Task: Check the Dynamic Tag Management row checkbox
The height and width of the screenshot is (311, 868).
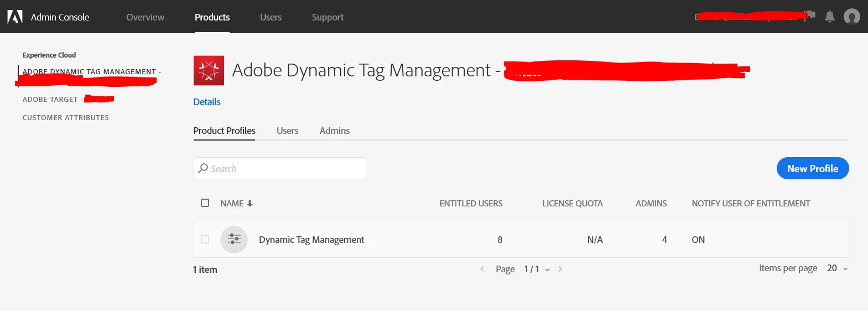Action: click(x=205, y=240)
